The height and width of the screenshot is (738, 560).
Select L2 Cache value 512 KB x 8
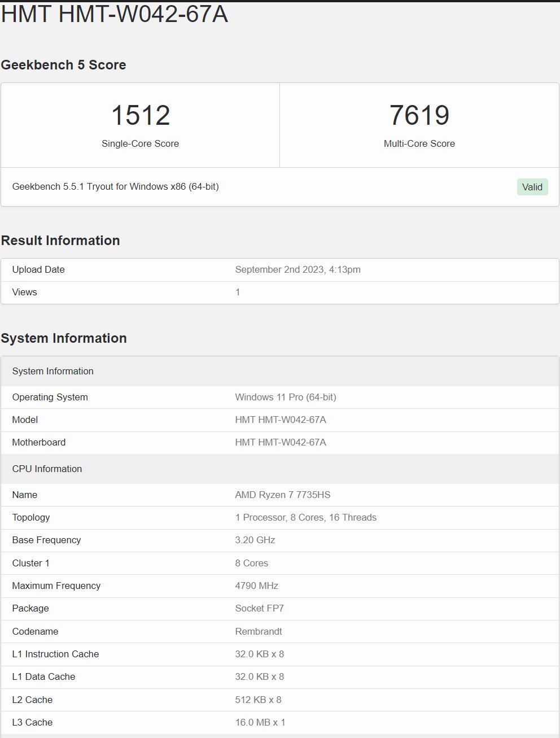click(259, 700)
